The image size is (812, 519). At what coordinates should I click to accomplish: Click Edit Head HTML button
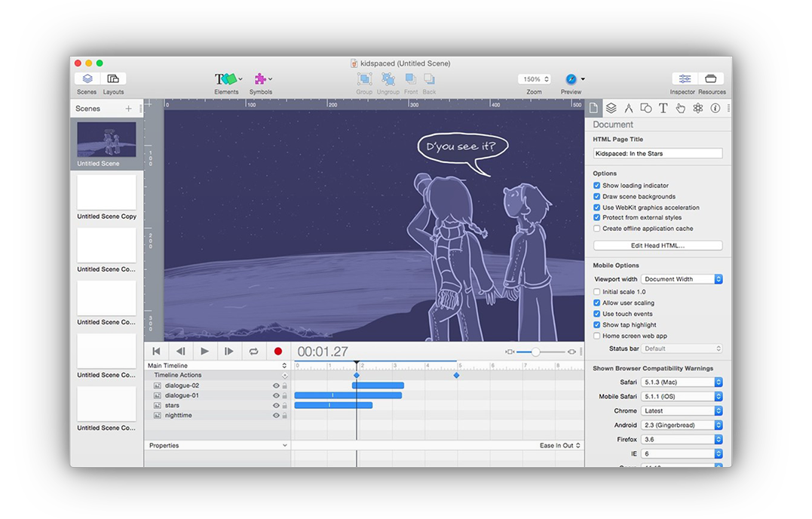[657, 245]
